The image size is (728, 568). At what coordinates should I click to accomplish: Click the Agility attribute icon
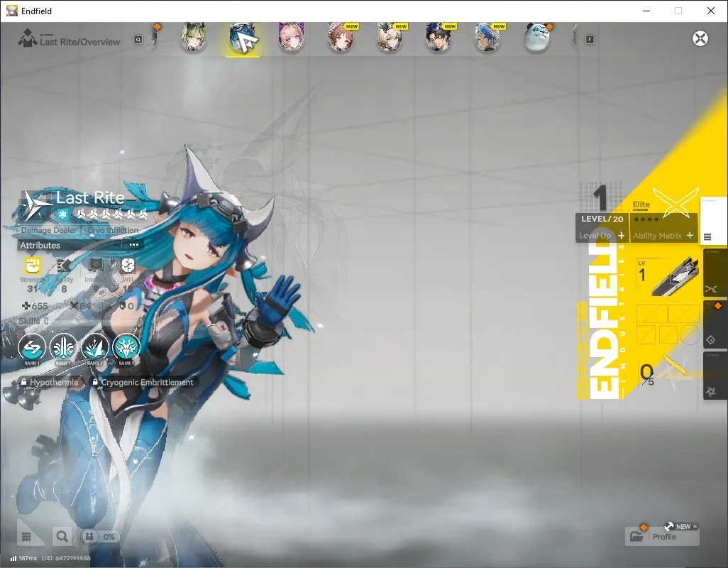(x=64, y=266)
